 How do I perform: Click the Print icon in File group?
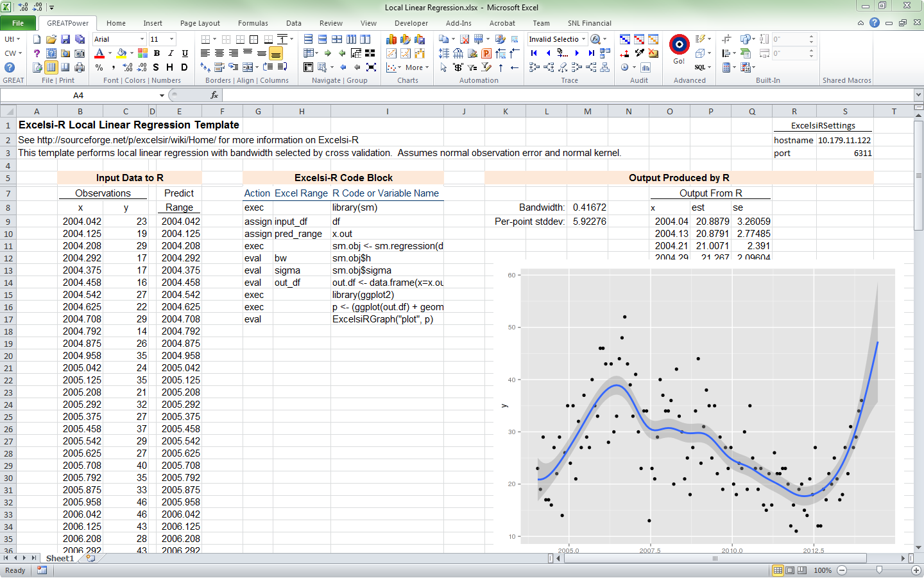(x=80, y=67)
